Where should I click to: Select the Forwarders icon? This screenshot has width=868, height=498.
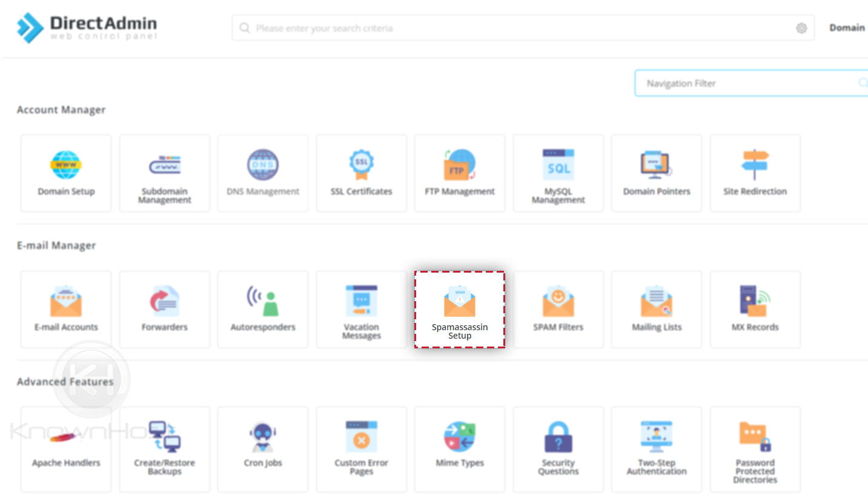[164, 309]
